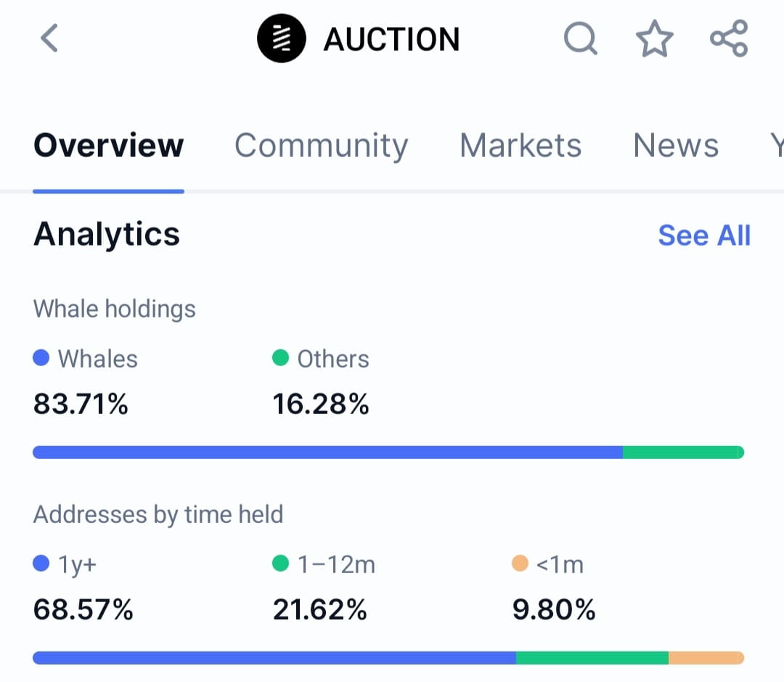
Task: Select the Overview tab
Action: (108, 145)
